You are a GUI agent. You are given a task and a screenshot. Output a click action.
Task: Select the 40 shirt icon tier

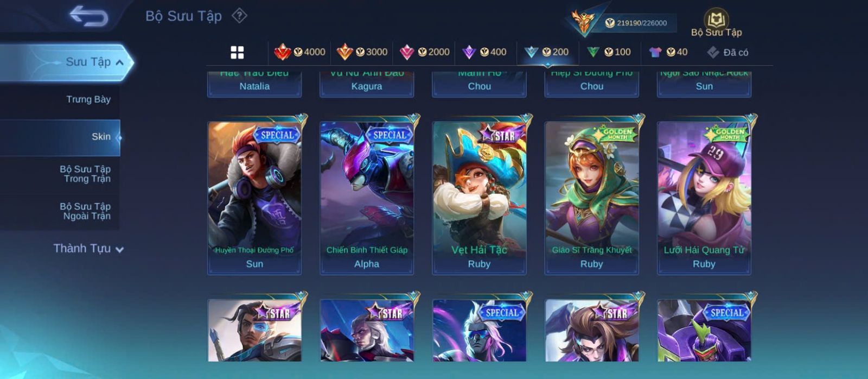668,52
